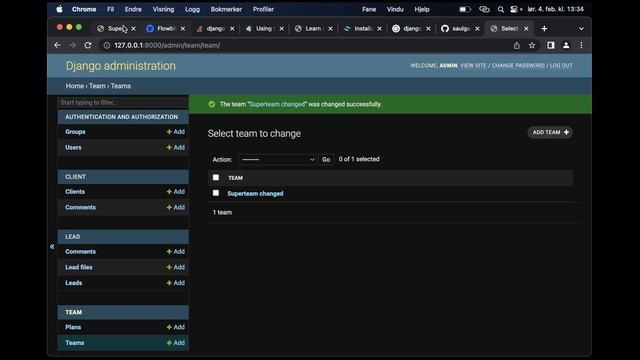Open the Logg menu
This screenshot has width=640, height=360.
[x=192, y=9]
